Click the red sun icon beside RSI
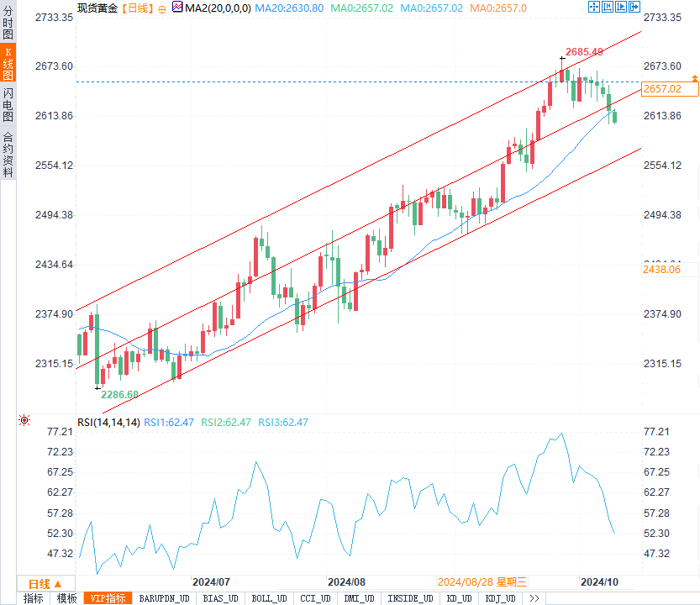The width and height of the screenshot is (700, 605). tap(24, 420)
